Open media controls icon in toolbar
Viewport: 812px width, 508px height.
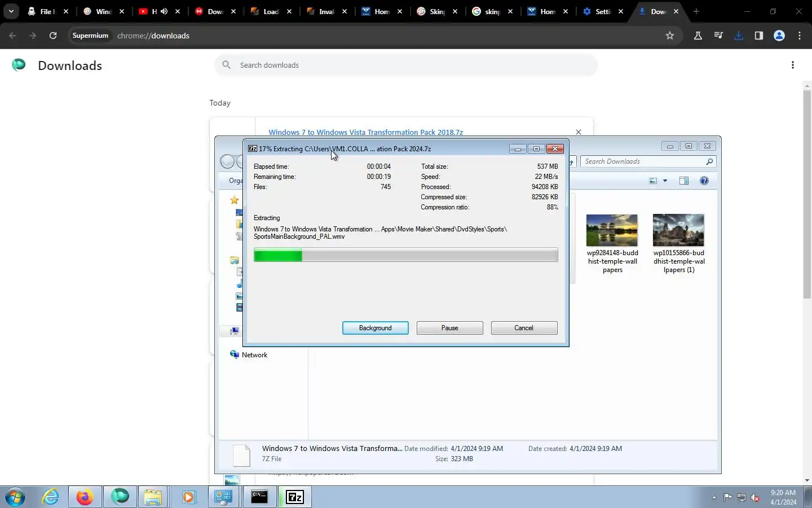click(x=718, y=36)
